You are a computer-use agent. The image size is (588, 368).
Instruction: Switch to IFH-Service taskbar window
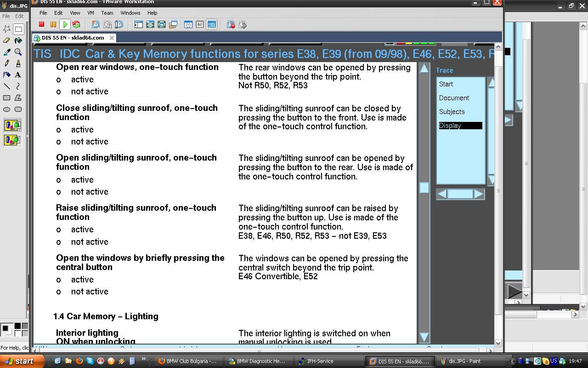[328, 361]
